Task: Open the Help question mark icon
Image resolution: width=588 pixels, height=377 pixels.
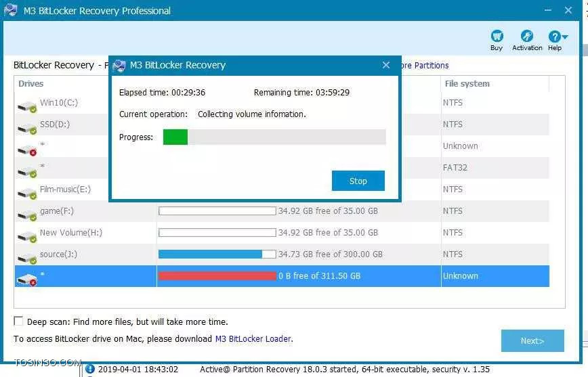Action: 554,37
